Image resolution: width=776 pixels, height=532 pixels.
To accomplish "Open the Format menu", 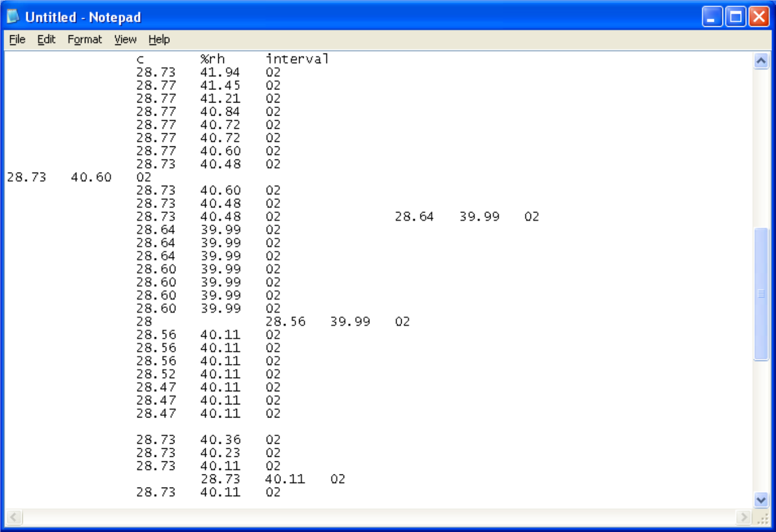I will pyautogui.click(x=84, y=39).
